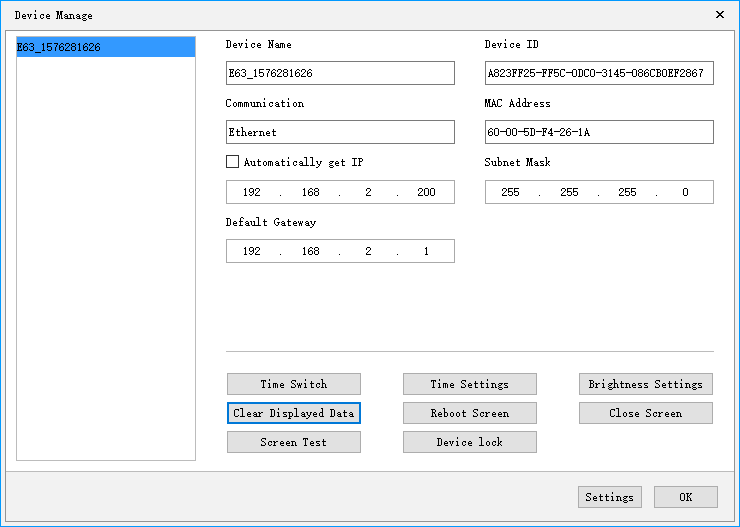Click the Device ID field
Image resolution: width=740 pixels, height=527 pixels.
click(x=599, y=73)
